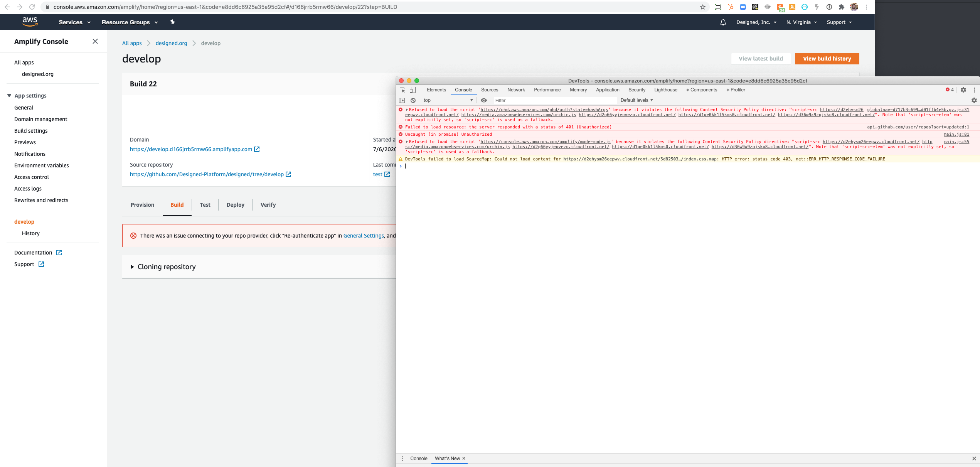Select the Verify build step tab

click(268, 205)
